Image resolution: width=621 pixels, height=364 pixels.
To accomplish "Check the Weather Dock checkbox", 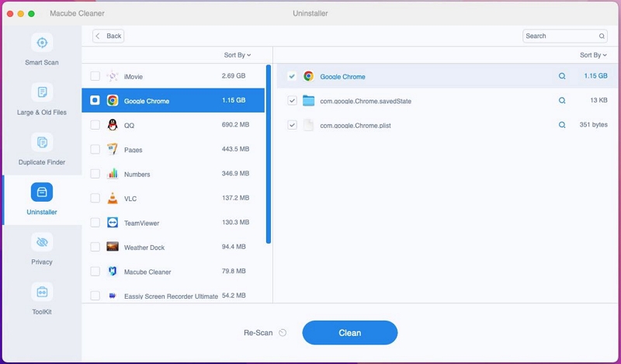I will [95, 247].
